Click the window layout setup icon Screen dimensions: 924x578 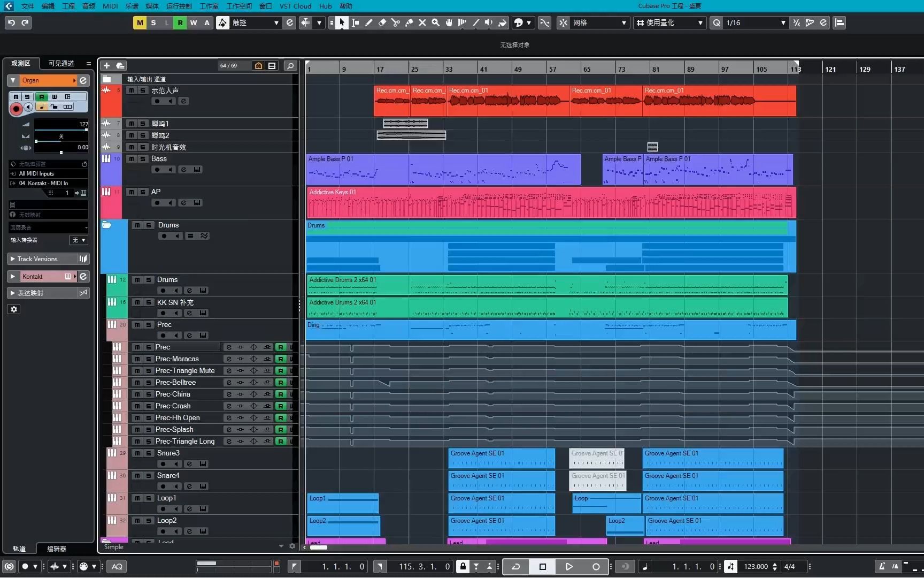pyautogui.click(x=840, y=22)
